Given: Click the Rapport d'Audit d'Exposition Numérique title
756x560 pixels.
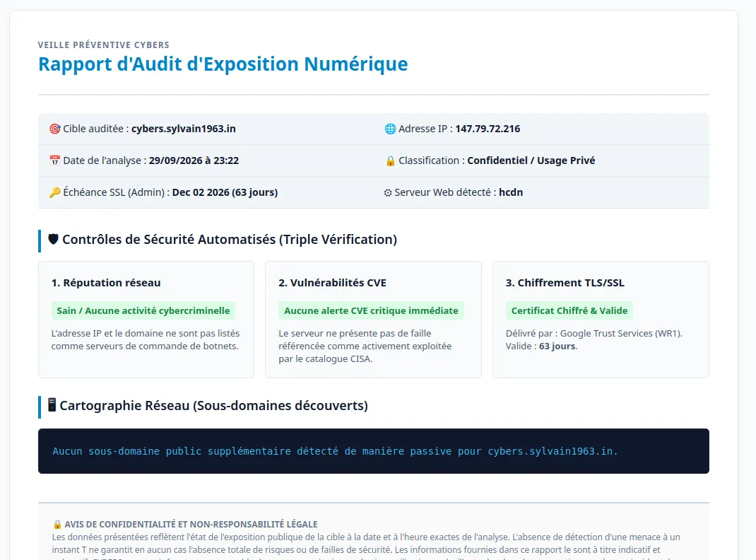Looking at the screenshot, I should [x=223, y=64].
